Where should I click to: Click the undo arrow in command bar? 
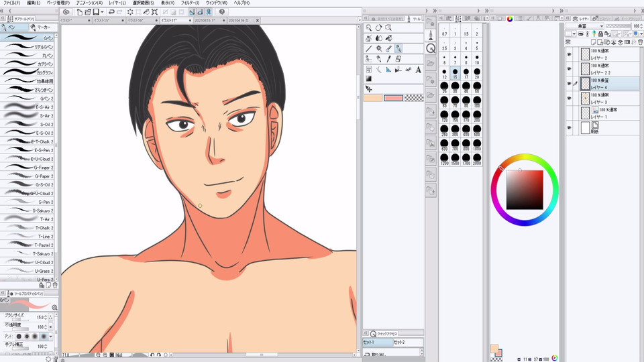click(111, 12)
